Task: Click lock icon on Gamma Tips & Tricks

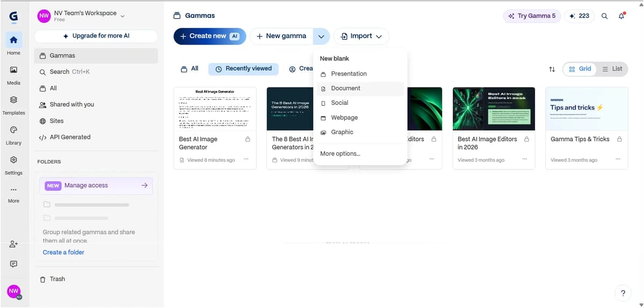Action: (x=619, y=139)
